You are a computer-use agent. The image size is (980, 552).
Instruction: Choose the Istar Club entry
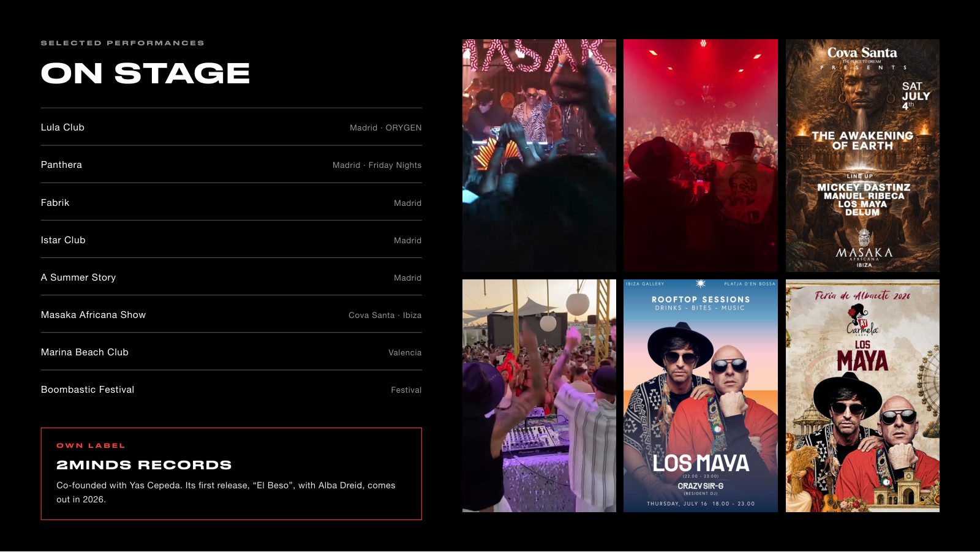(x=63, y=240)
